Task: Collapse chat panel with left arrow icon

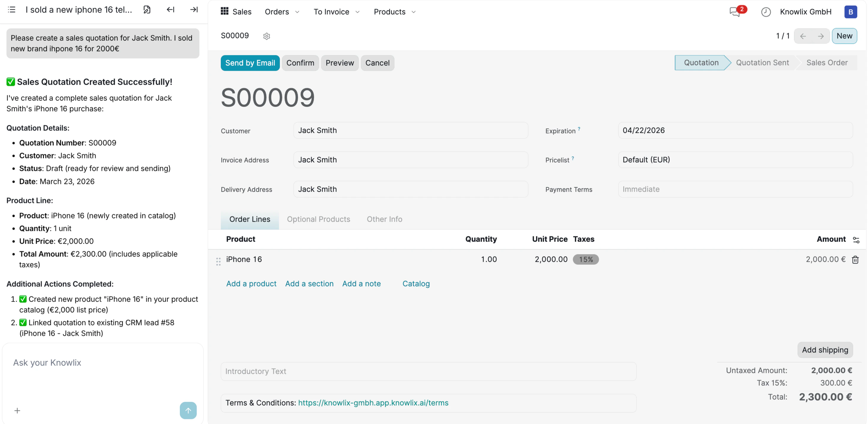Action: point(170,10)
